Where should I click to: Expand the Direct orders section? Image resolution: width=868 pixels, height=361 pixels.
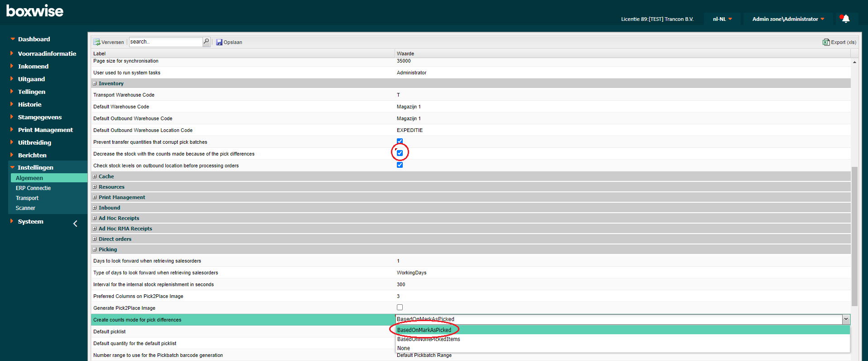click(95, 239)
